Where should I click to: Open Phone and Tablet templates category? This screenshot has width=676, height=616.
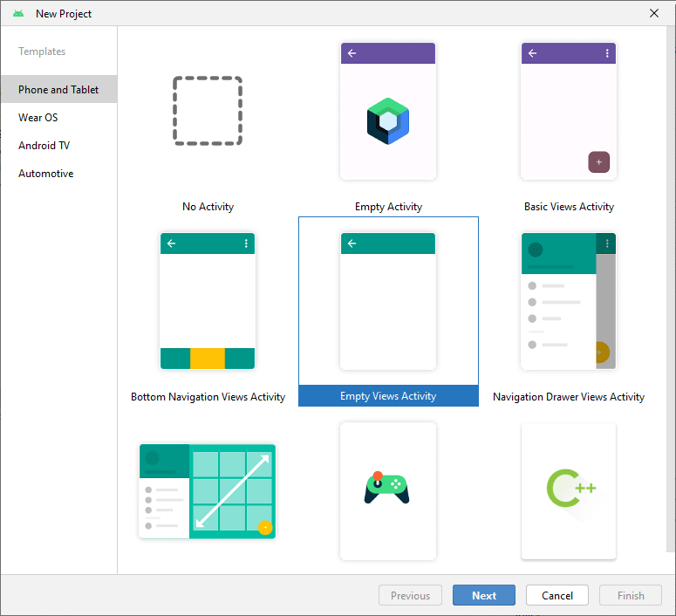[58, 89]
